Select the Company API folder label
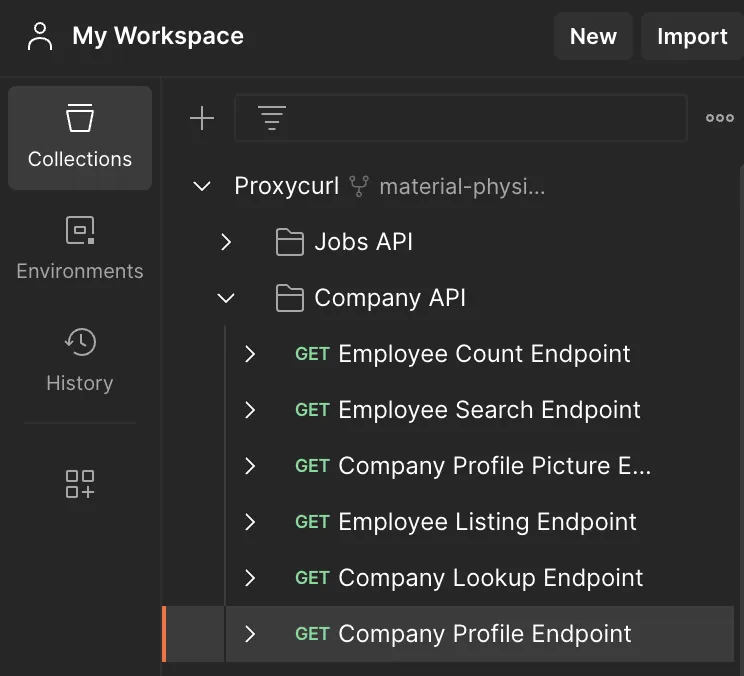This screenshot has height=676, width=744. pos(390,298)
